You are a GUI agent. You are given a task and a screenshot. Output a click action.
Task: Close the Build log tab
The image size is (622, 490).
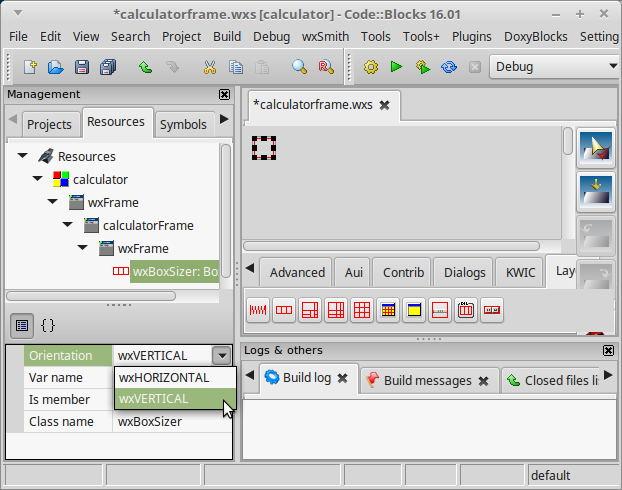[342, 379]
